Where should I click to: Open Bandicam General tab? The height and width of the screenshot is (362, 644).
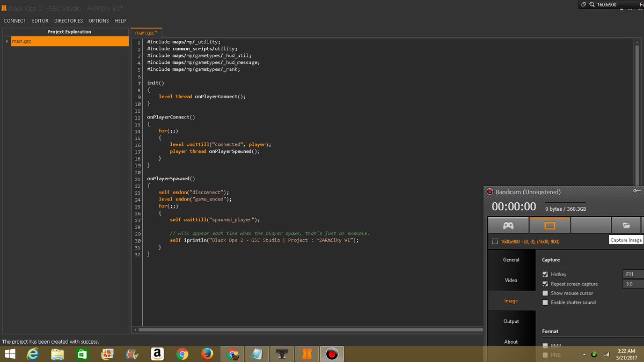click(511, 260)
